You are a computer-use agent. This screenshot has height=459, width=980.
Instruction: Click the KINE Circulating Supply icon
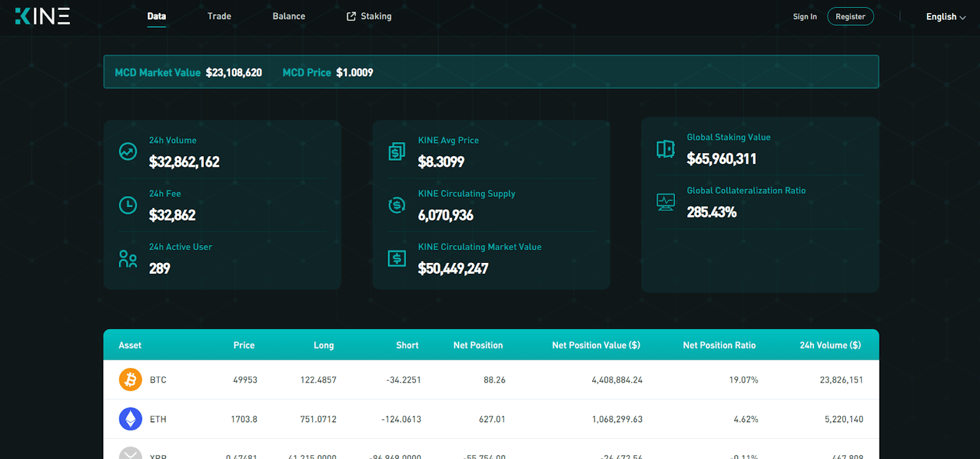[x=397, y=205]
